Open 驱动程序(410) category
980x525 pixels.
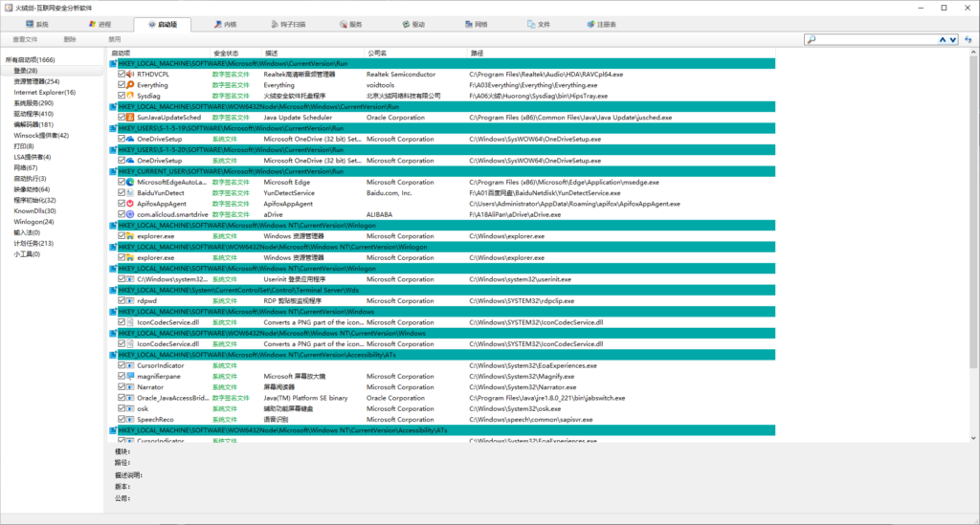click(33, 114)
